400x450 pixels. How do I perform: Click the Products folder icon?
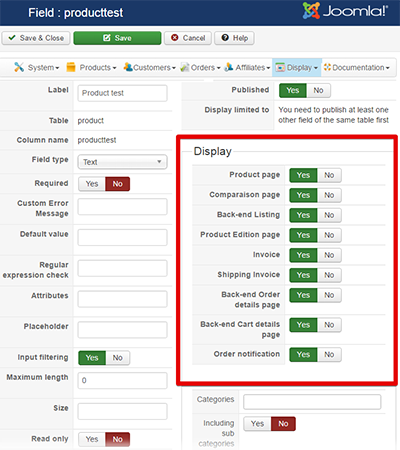coord(71,67)
